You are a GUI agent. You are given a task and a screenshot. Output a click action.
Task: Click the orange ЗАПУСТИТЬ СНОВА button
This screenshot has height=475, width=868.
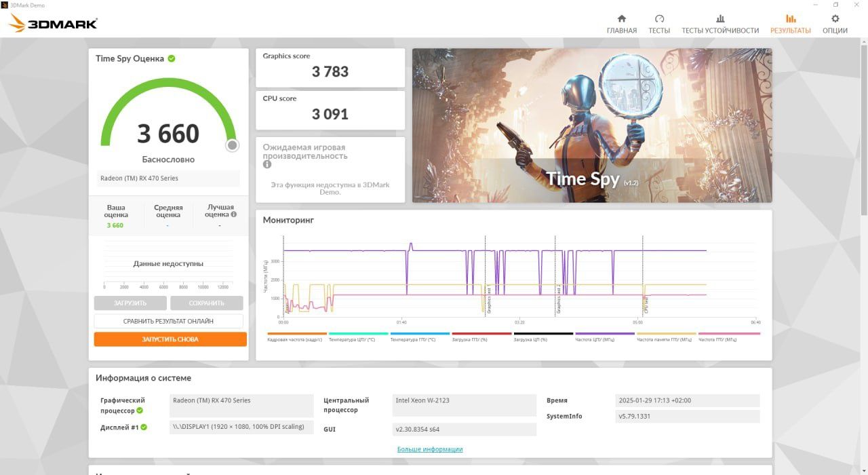click(x=170, y=339)
